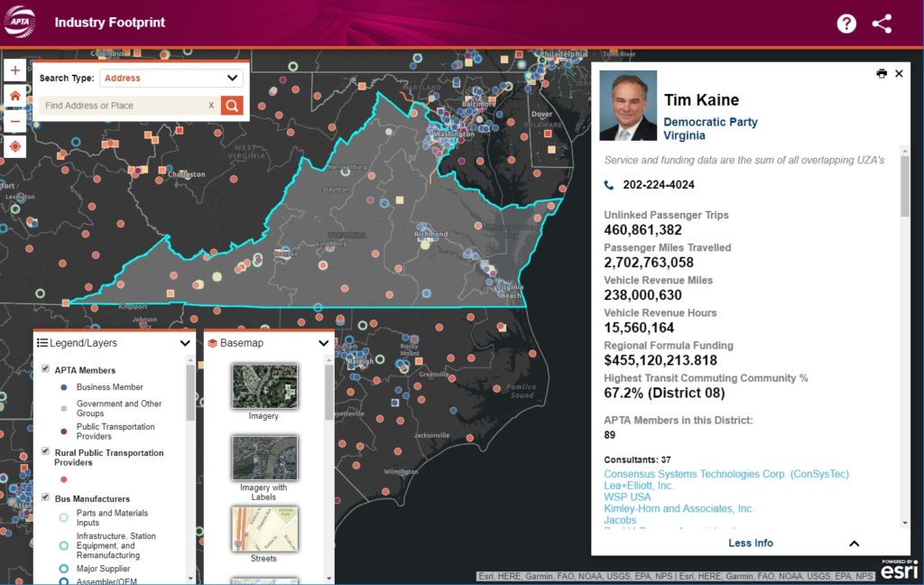The image size is (924, 585).
Task: Click the Virginia state label in panel
Action: [x=684, y=135]
